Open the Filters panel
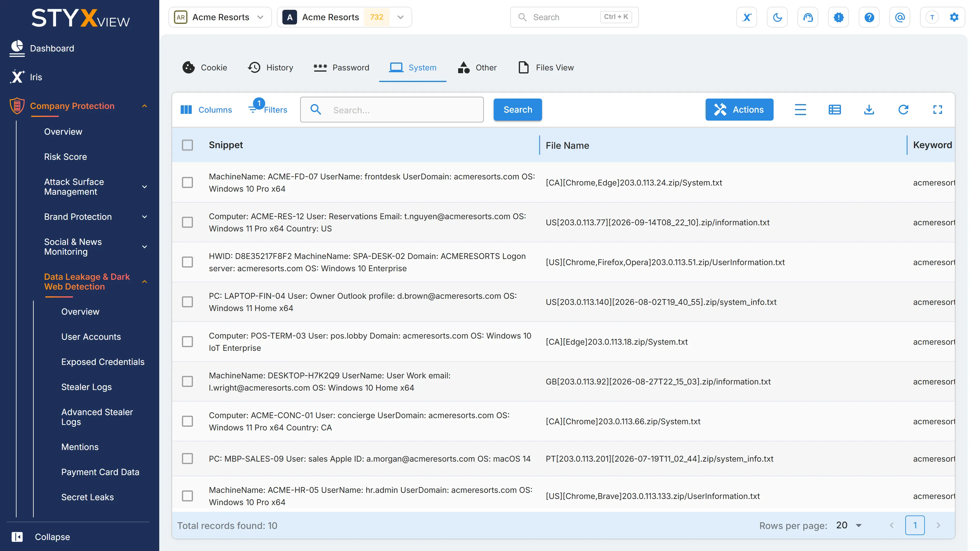 click(x=268, y=110)
